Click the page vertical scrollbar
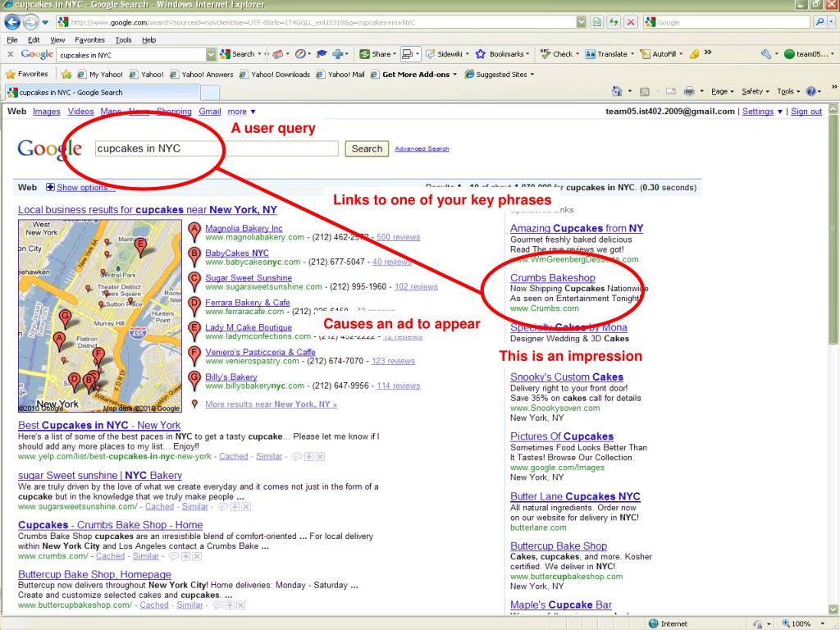 [x=833, y=358]
